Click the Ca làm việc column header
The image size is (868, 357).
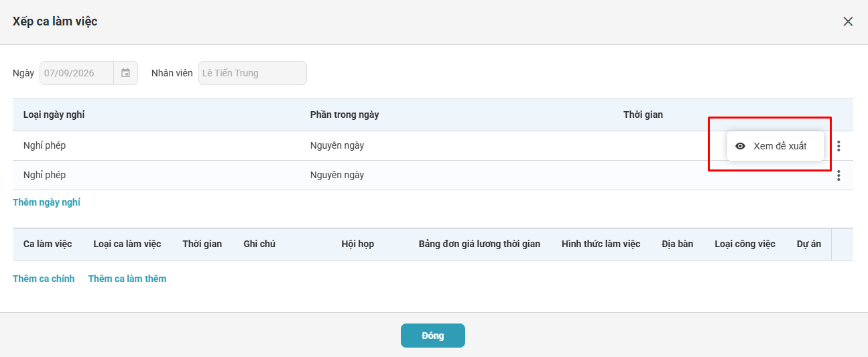point(48,244)
